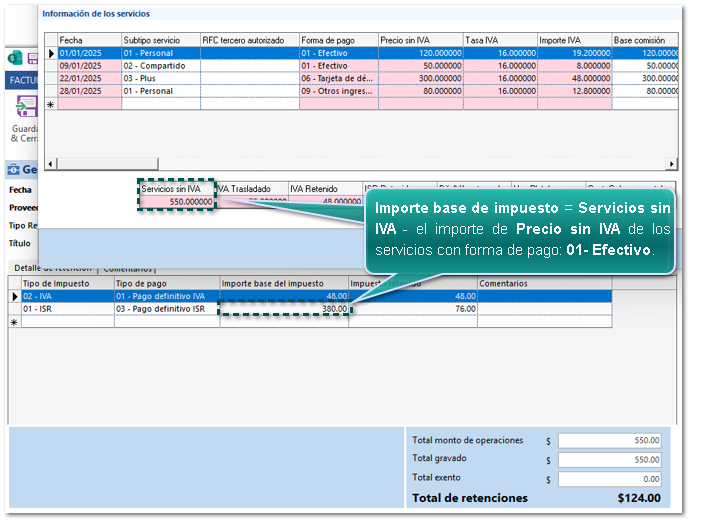Image resolution: width=705 pixels, height=522 pixels.
Task: Click the Total exento amount field
Action: pyautogui.click(x=610, y=479)
